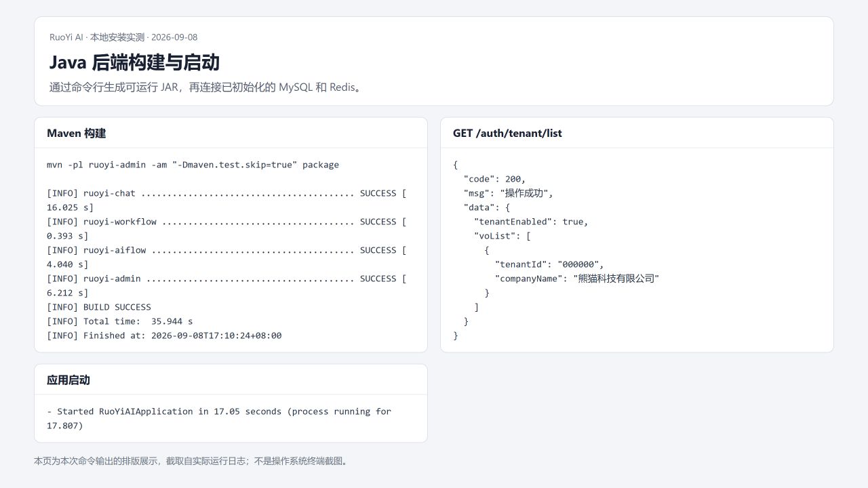Select the "[INFO] BUILD SUCCESS" line
868x488 pixels.
point(99,307)
